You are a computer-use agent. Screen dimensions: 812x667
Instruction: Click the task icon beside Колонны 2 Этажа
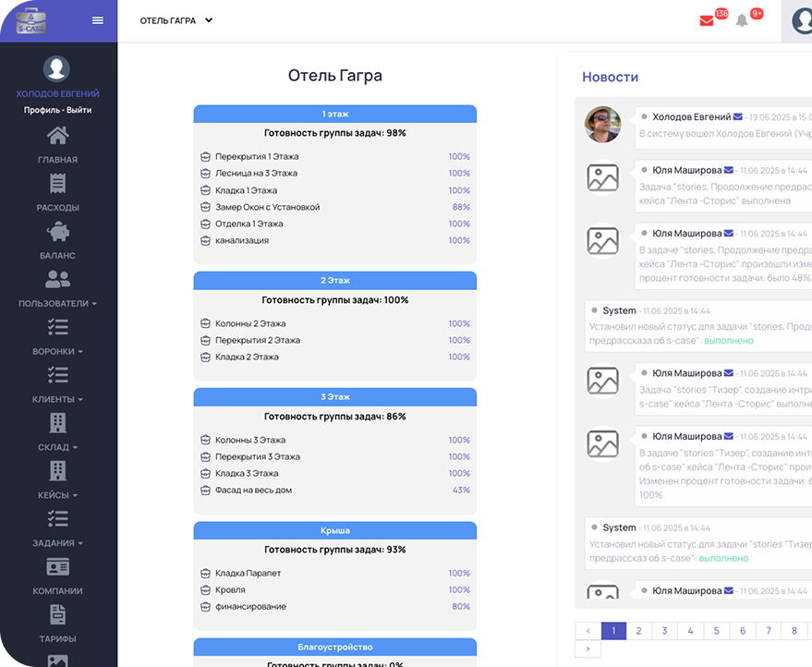[206, 323]
